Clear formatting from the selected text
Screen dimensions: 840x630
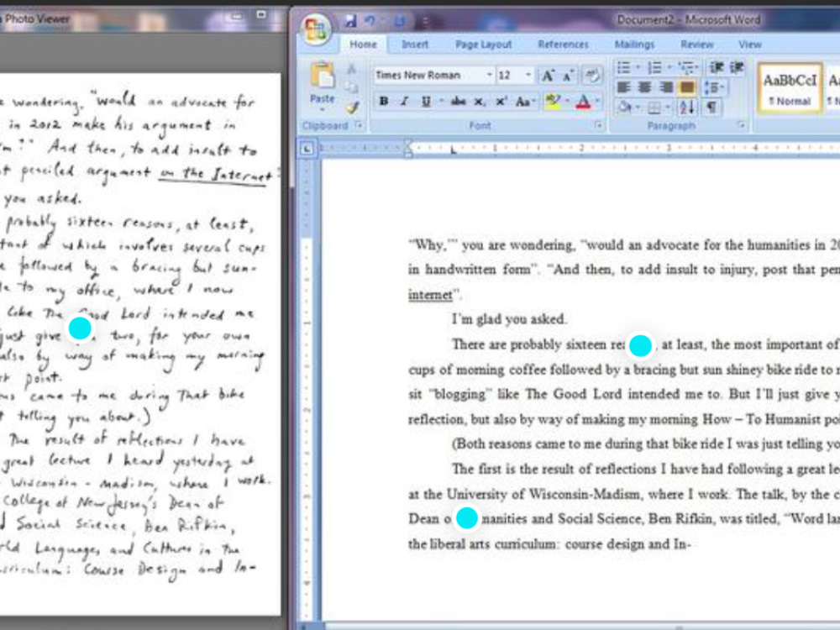point(592,76)
